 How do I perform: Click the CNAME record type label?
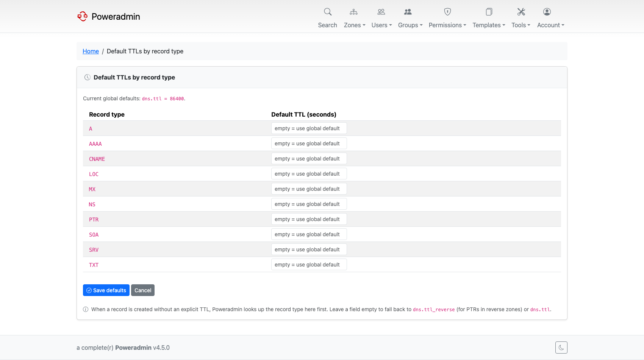pyautogui.click(x=97, y=159)
